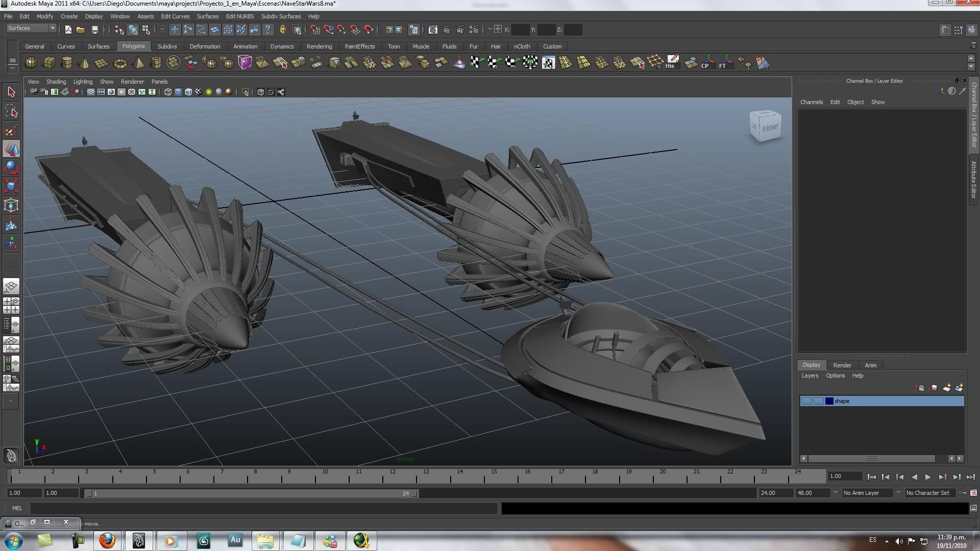Open Firefox from the Windows taskbar
980x551 pixels.
107,541
